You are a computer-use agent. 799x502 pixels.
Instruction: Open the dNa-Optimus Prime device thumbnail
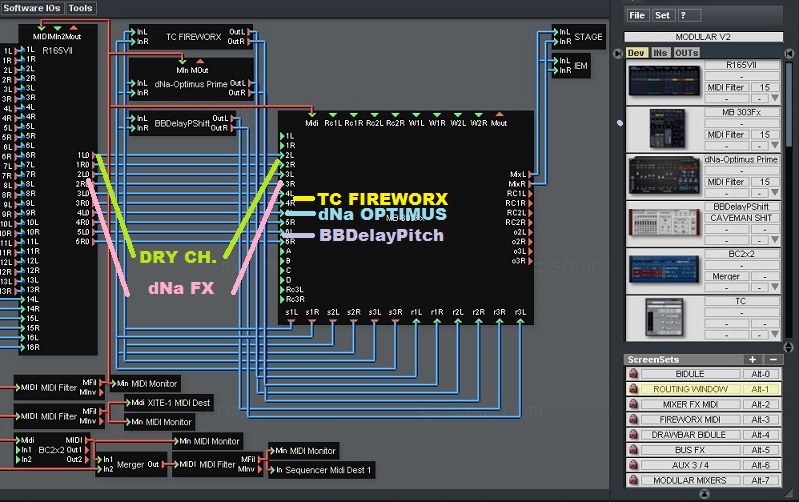click(664, 176)
